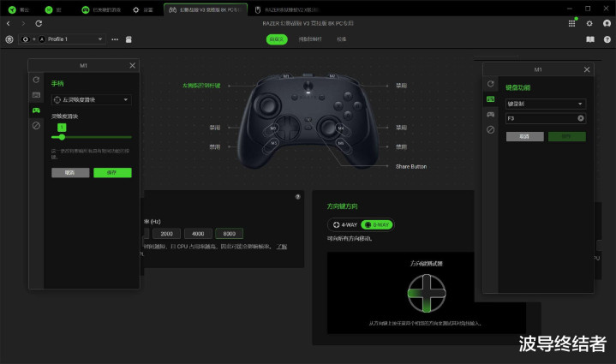Screen dimensions: 616x364
Task: Open the app grid launcher icon
Action: point(572,24)
